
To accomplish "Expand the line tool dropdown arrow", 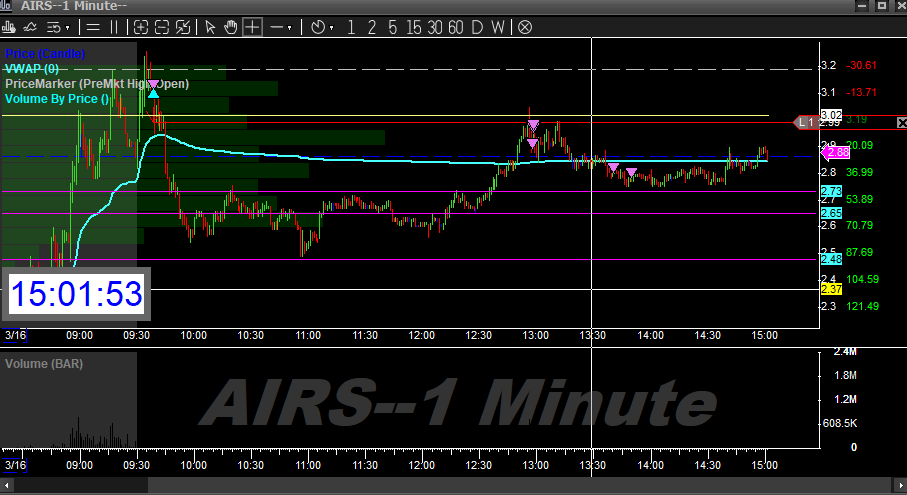I will click(290, 28).
